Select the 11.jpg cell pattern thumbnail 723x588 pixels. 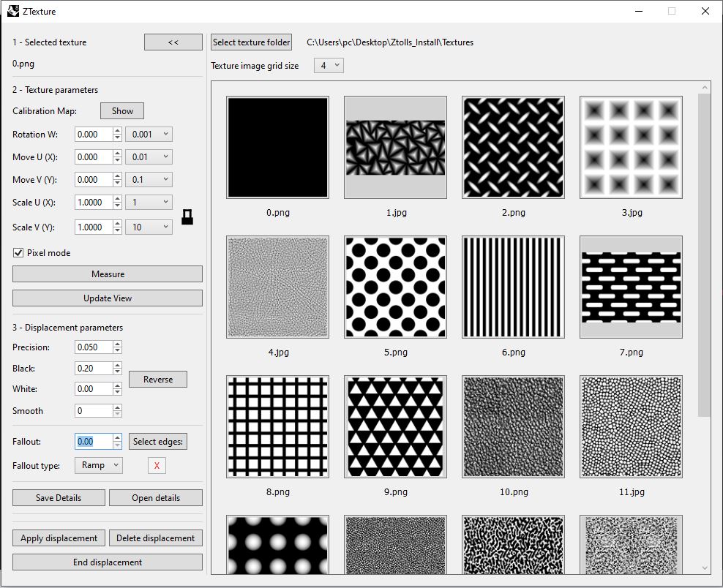(x=632, y=426)
